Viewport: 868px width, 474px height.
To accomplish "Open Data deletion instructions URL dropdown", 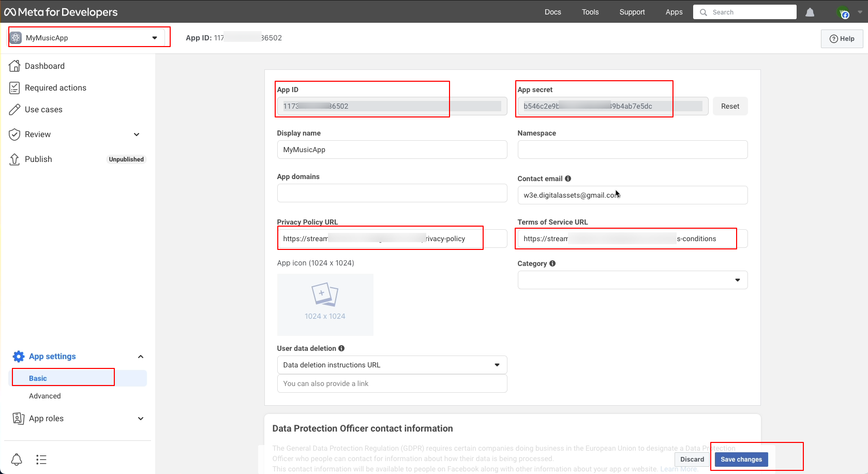I will [x=392, y=365].
